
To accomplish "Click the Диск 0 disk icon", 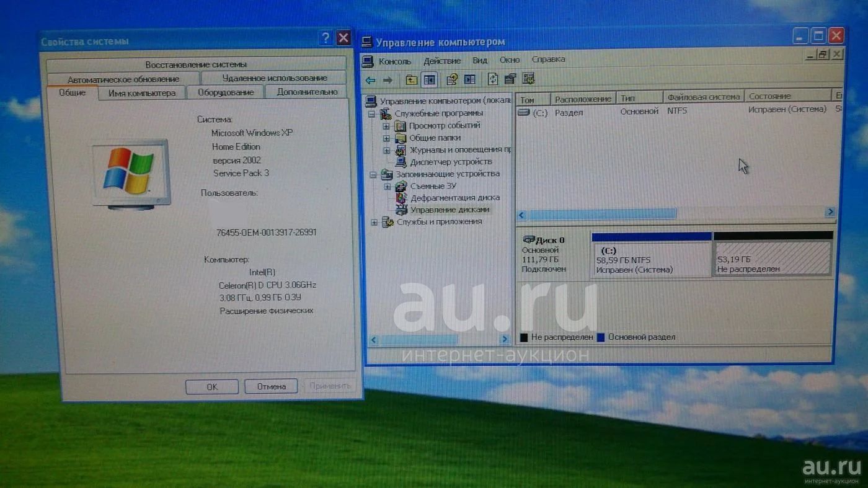I will 528,239.
